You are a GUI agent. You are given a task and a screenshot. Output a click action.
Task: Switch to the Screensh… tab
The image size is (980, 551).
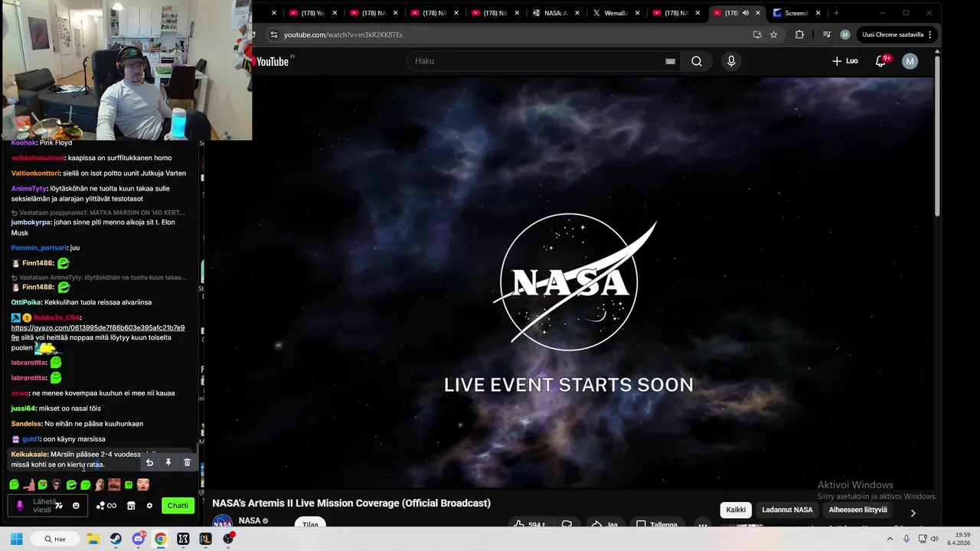tap(796, 13)
